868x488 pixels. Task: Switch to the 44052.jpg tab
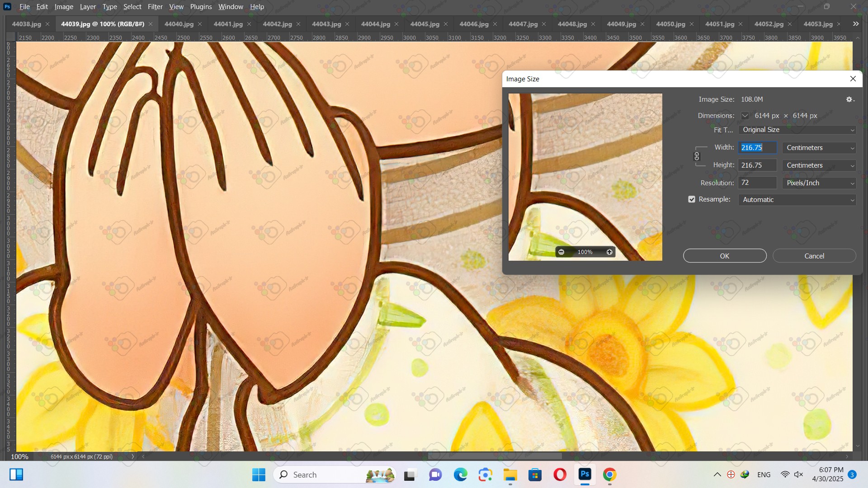[769, 24]
